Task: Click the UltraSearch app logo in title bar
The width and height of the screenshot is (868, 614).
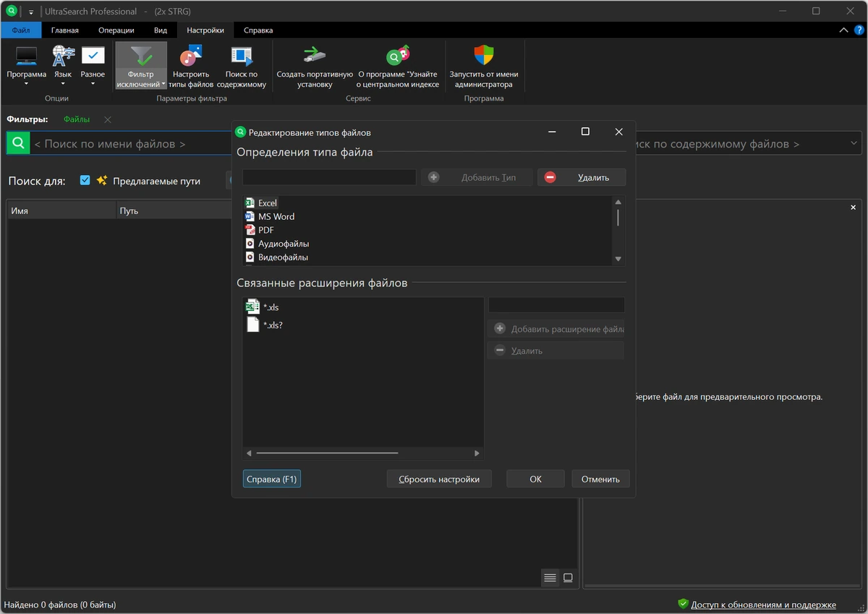Action: point(12,12)
